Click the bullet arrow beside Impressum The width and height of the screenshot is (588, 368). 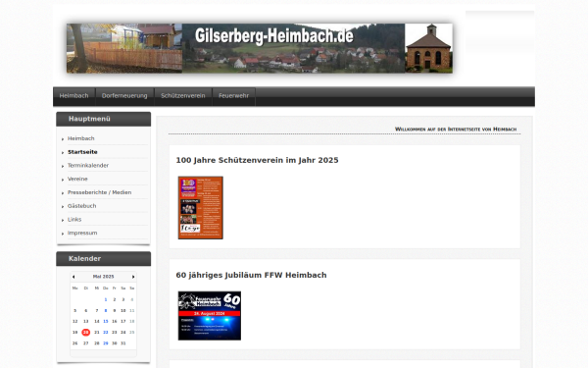pos(63,234)
